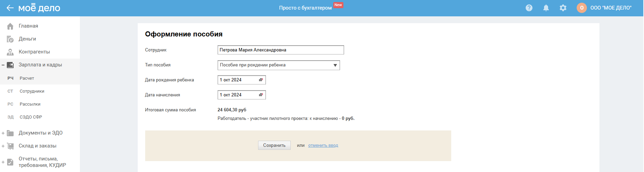This screenshot has width=644, height=172.
Task: Open notifications bell icon
Action: 546,8
